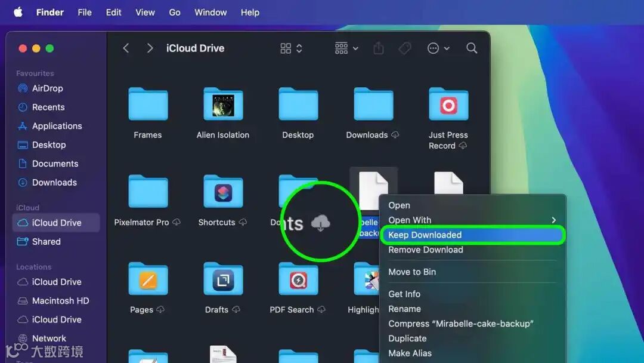Choose Move to Bin

(x=472, y=272)
